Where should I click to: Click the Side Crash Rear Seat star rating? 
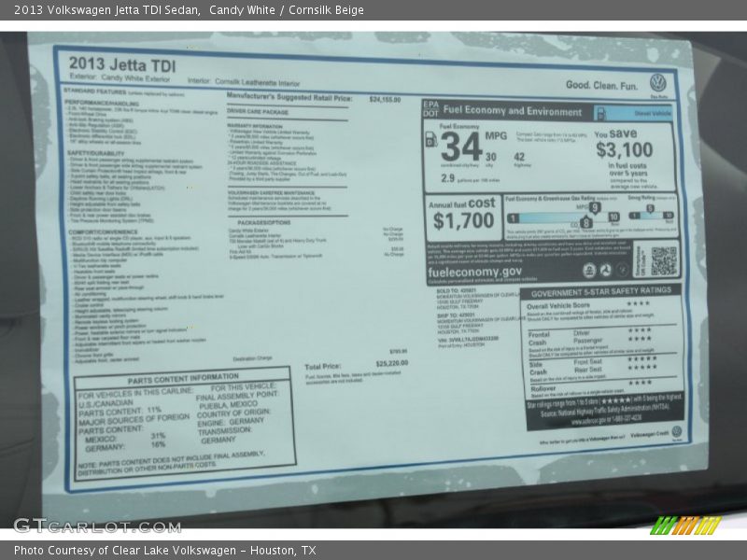641,367
